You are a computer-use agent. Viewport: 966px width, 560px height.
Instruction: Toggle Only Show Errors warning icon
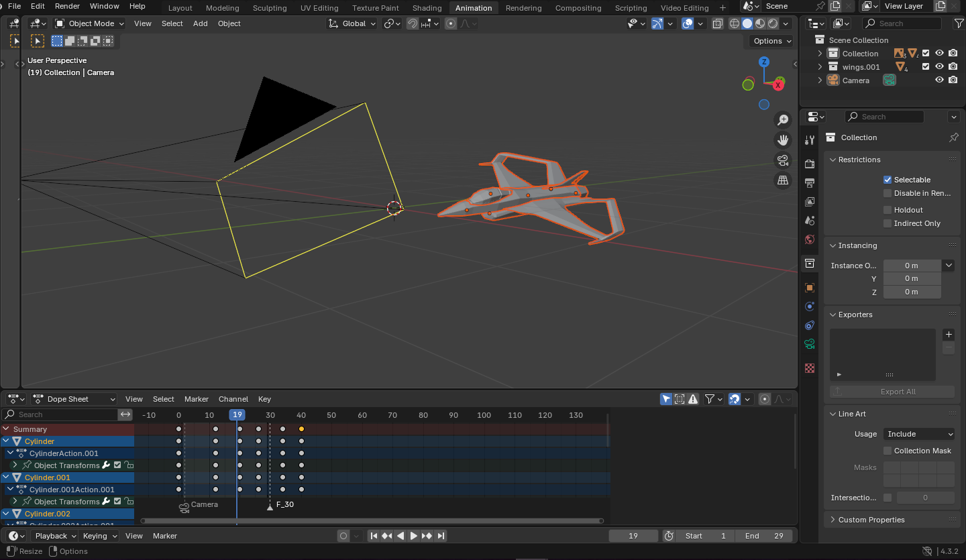click(693, 399)
